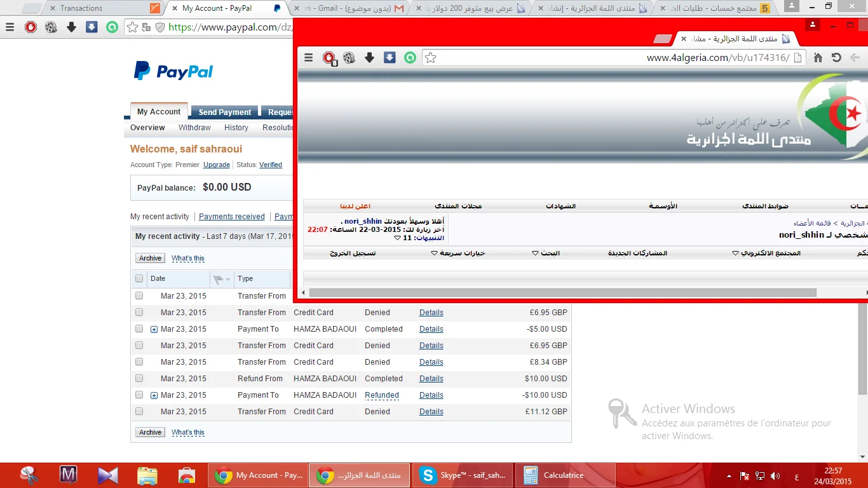
Task: Click the 4algeria address bar
Action: [x=613, y=58]
